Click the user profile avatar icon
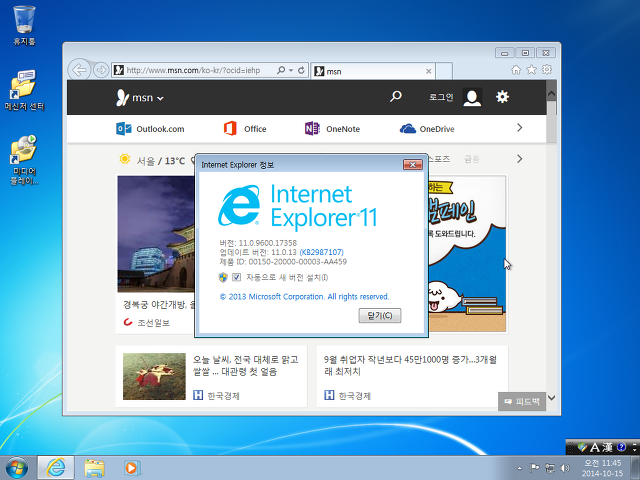Screen dimensions: 640x480 [x=472, y=97]
